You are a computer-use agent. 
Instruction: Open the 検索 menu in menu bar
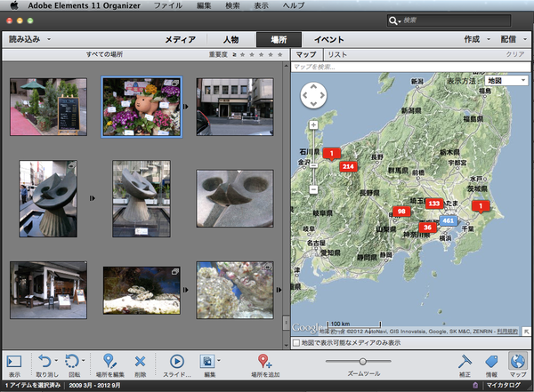click(232, 5)
